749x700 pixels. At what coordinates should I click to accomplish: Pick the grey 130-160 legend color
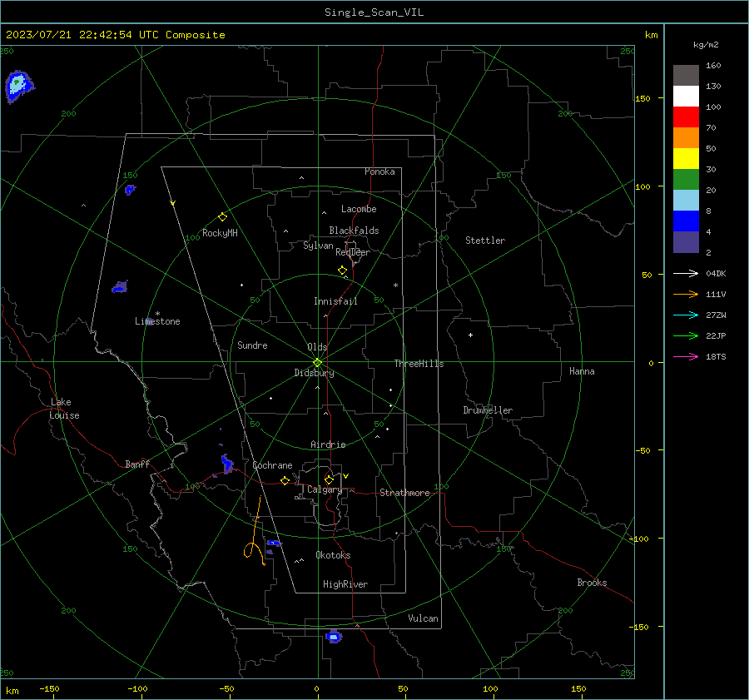coord(686,76)
